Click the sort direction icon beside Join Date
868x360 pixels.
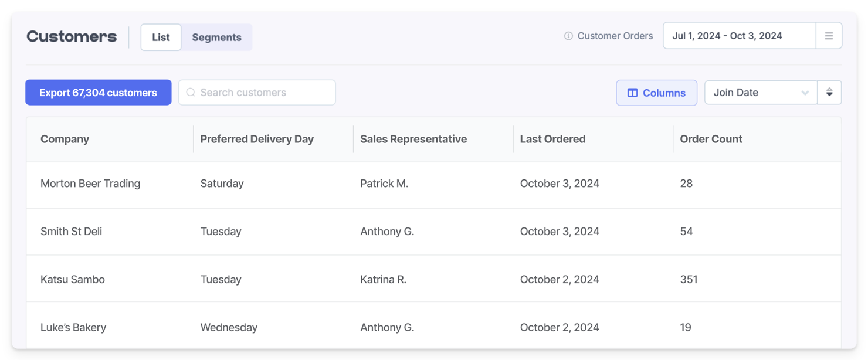[829, 92]
